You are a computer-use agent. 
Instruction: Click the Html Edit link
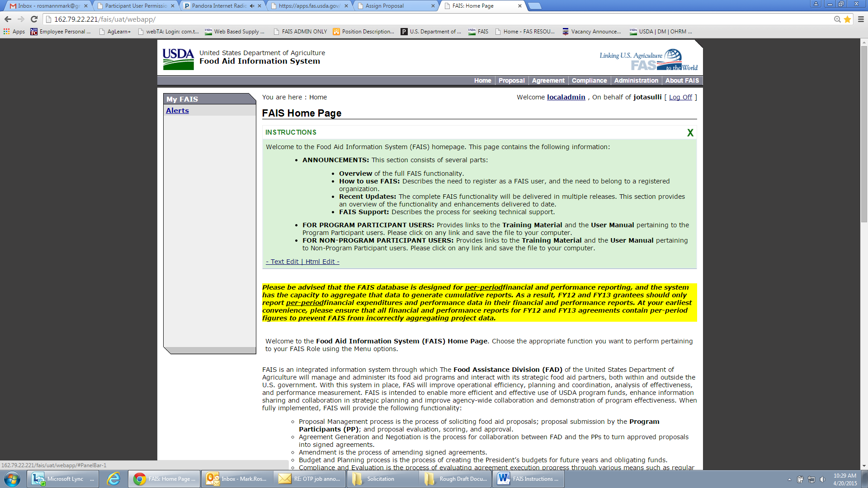coord(320,262)
